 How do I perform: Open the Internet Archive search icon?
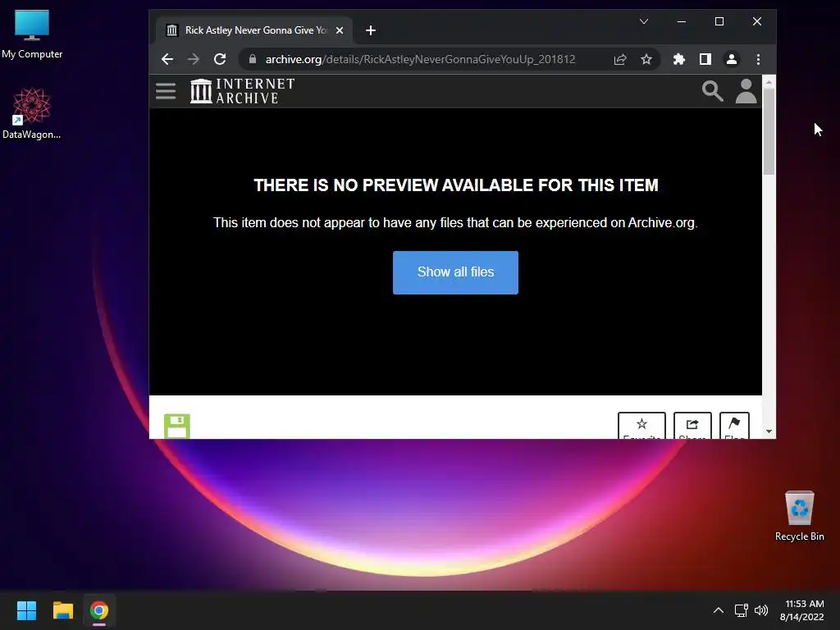pyautogui.click(x=712, y=91)
